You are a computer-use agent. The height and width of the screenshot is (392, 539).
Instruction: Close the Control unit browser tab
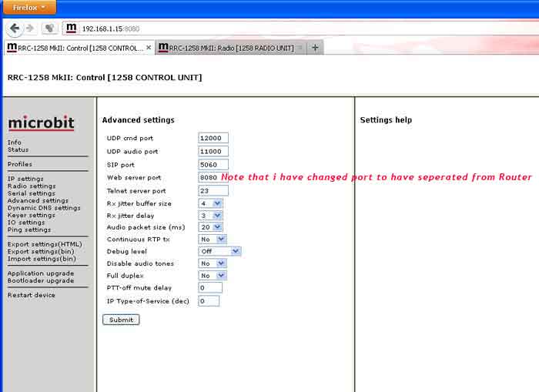[x=149, y=48]
